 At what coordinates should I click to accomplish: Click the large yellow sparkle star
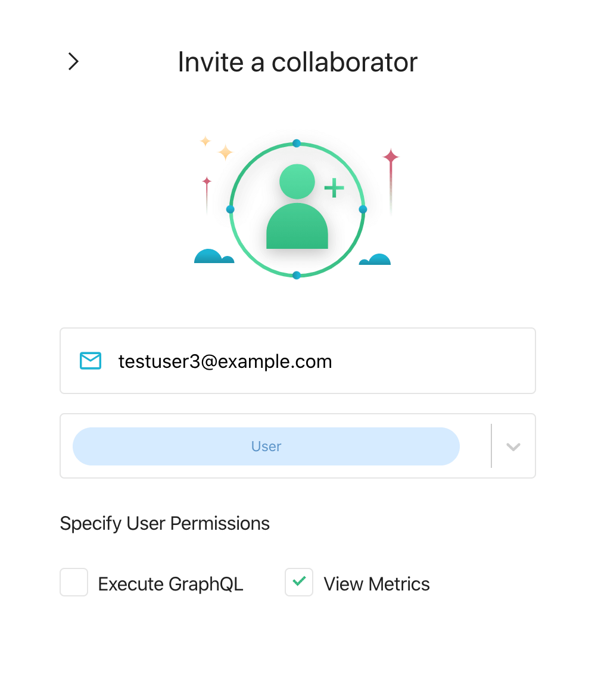(225, 152)
